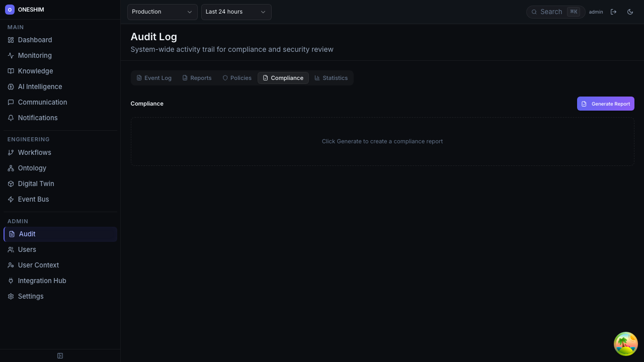644x362 pixels.
Task: Click the Digital Twin cube icon
Action: click(11, 184)
